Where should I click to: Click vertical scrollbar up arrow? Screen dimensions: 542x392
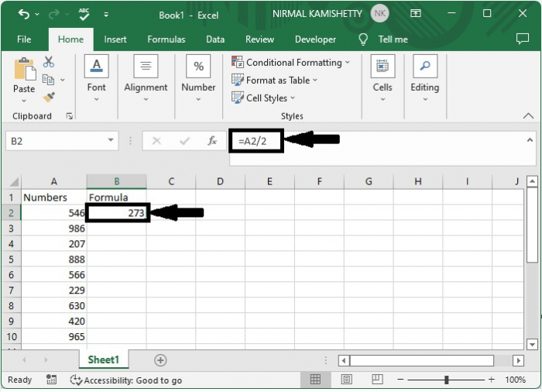point(532,181)
